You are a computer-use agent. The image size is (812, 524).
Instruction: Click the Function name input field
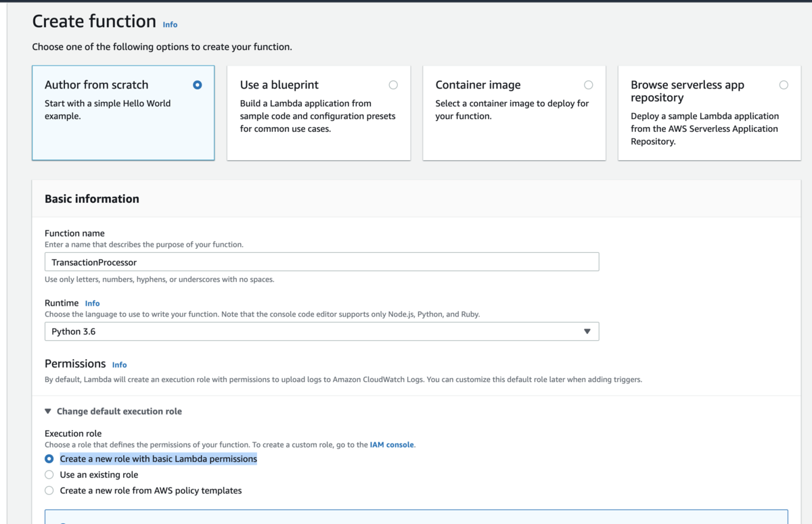[x=321, y=262]
